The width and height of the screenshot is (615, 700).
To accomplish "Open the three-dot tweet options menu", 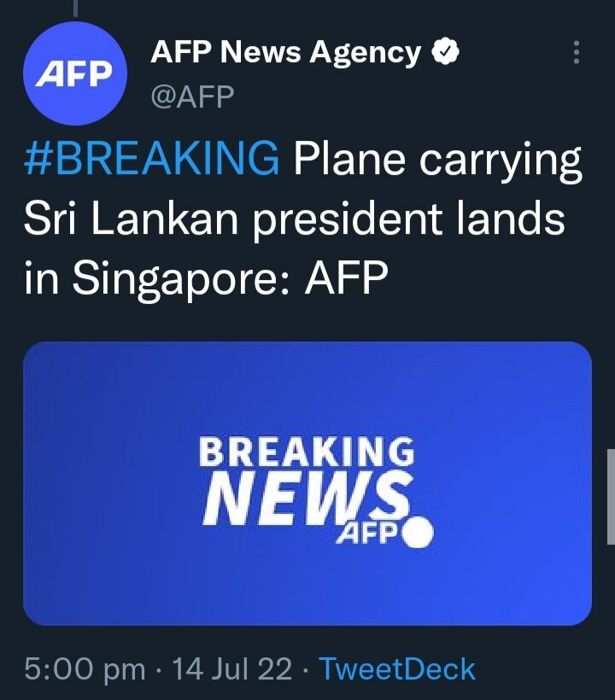I will (577, 52).
